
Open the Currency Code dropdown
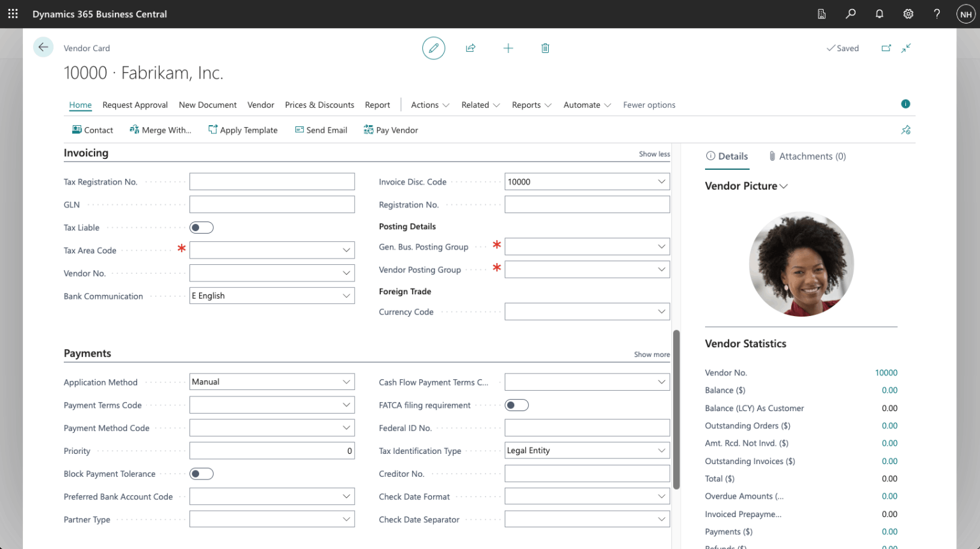click(x=662, y=312)
